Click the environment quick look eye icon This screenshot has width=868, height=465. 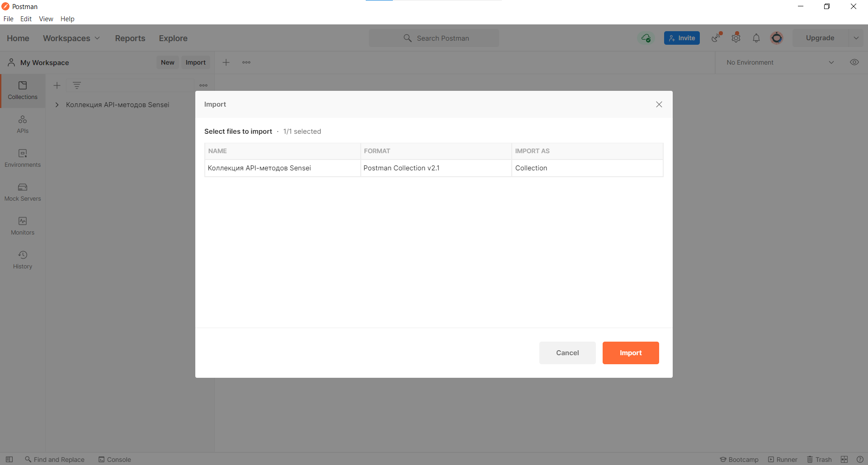point(854,62)
